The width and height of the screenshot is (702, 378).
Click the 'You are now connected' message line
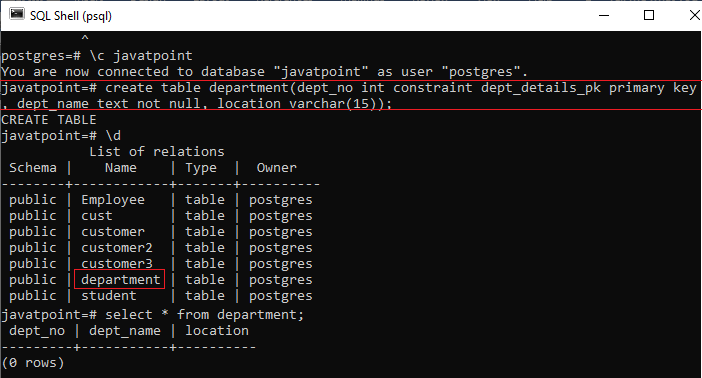[x=264, y=72]
